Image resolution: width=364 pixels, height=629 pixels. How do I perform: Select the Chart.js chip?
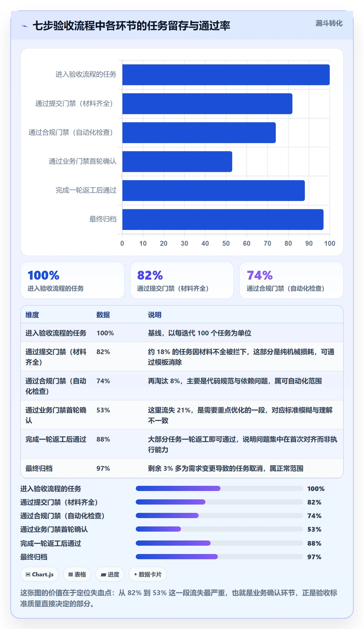tap(40, 574)
